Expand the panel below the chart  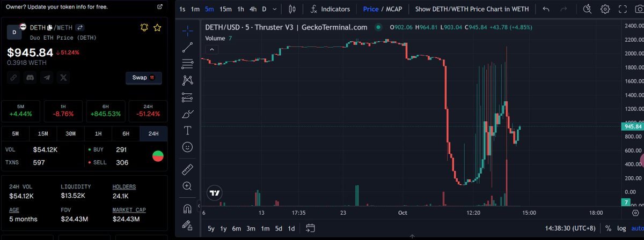point(412,236)
